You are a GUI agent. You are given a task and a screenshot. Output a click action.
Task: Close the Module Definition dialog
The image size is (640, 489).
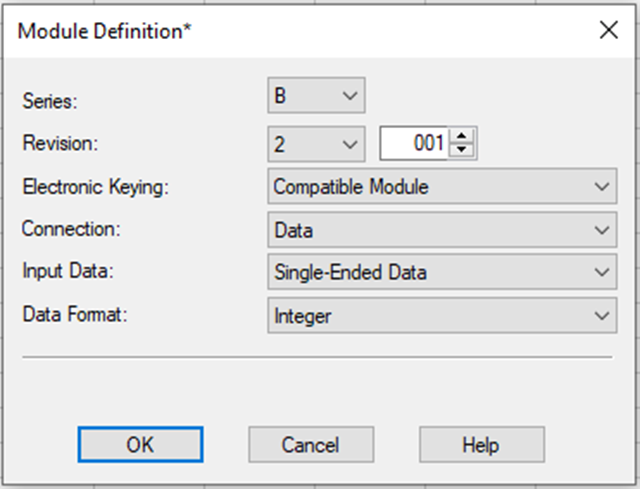point(609,31)
